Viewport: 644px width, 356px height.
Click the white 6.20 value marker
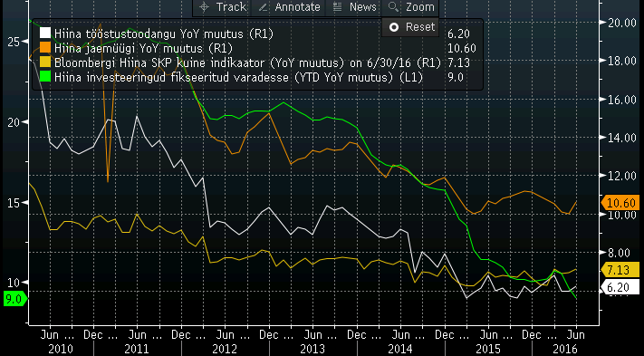620,287
